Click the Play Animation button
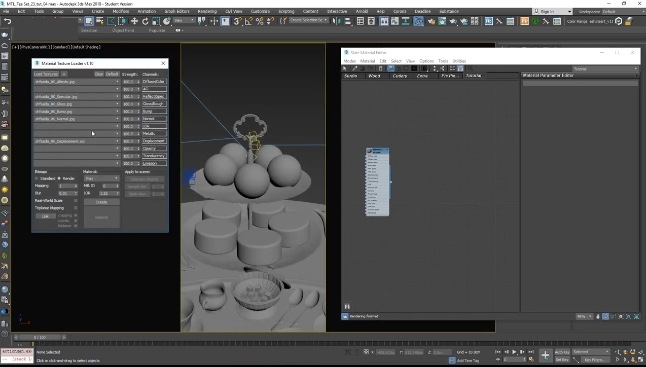Screen dimensions: 646x367 (514, 352)
